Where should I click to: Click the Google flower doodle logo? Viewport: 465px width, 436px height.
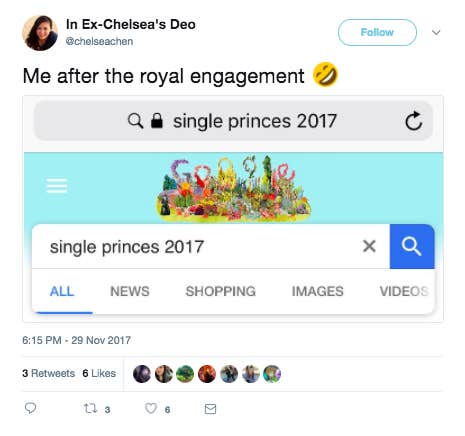234,188
